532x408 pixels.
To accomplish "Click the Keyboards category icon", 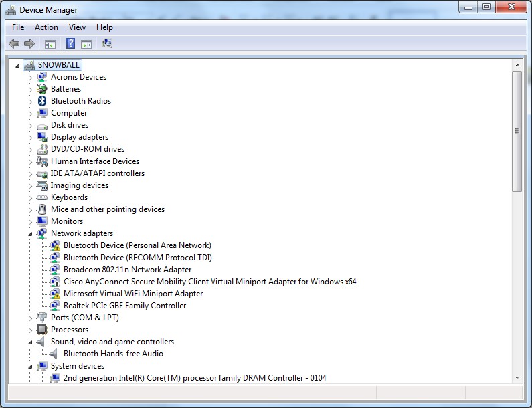I will point(41,197).
